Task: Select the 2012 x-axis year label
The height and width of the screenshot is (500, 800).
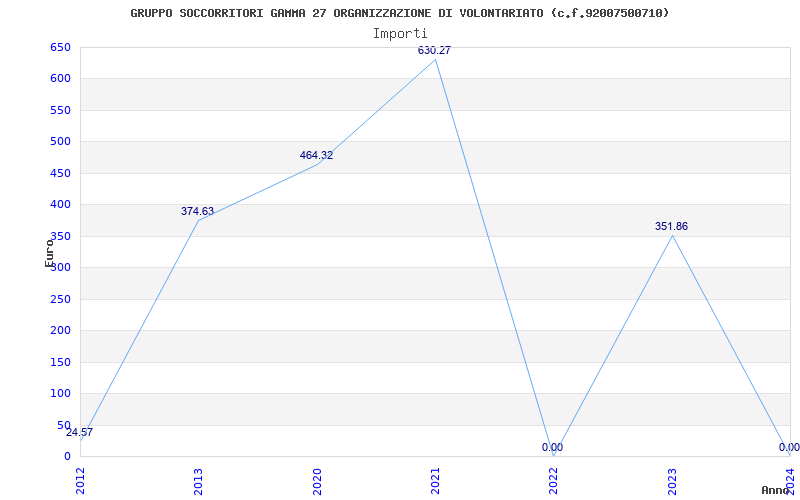Action: (x=80, y=481)
